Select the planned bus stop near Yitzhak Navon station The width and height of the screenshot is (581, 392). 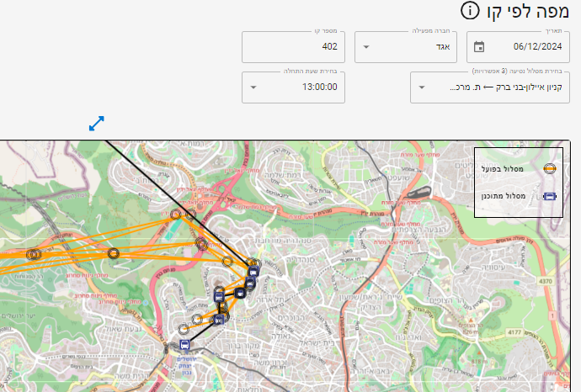(x=184, y=345)
